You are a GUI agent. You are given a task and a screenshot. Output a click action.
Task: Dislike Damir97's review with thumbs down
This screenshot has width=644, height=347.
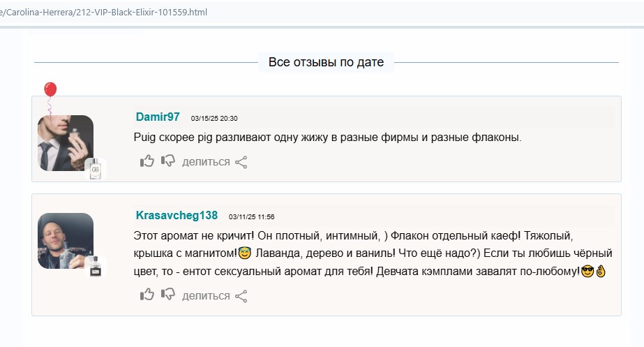coord(168,161)
